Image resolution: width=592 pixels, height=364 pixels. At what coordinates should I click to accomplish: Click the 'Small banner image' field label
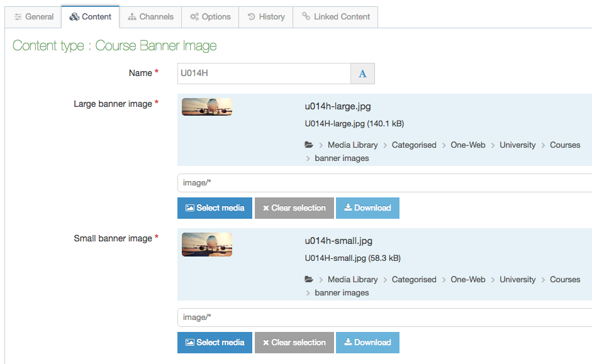click(113, 238)
